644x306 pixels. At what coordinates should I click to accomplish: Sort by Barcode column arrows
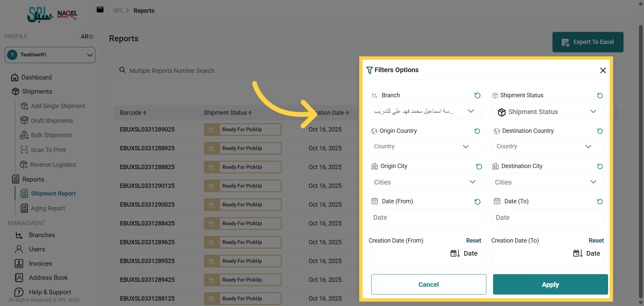(x=145, y=113)
